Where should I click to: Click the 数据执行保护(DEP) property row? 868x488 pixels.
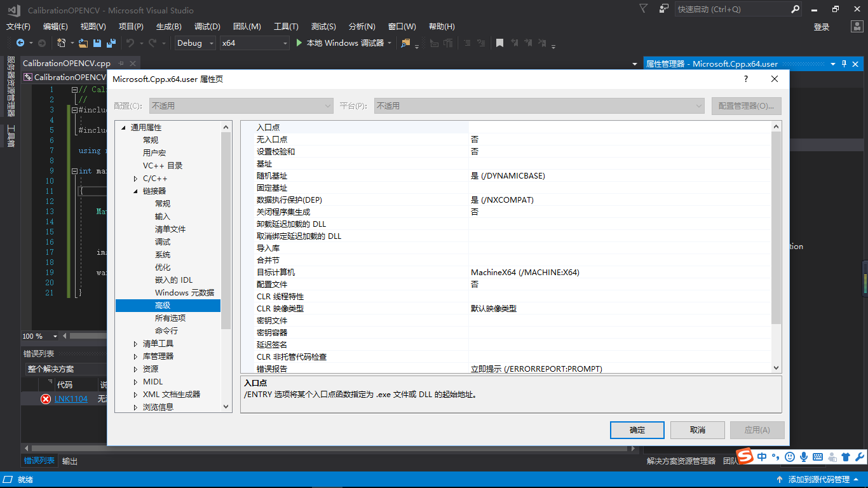[506, 200]
